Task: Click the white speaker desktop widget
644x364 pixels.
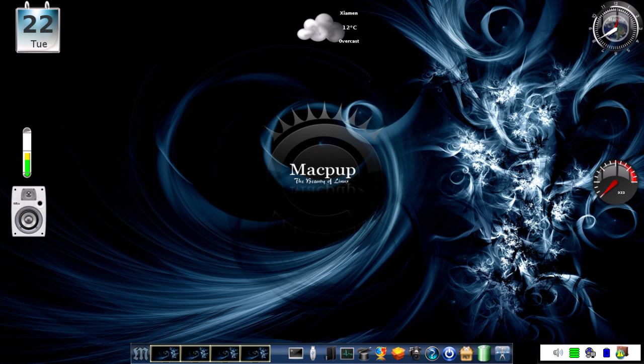Action: [29, 211]
